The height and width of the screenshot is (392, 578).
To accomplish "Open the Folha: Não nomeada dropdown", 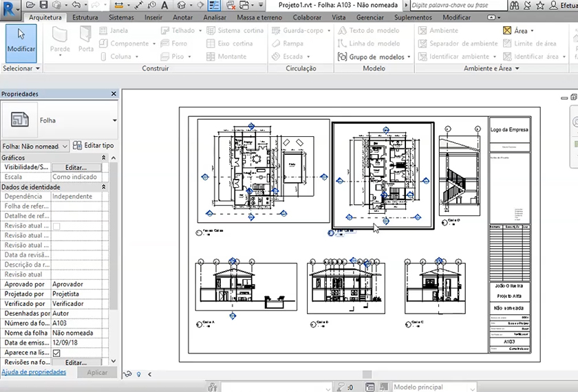I will (x=35, y=146).
